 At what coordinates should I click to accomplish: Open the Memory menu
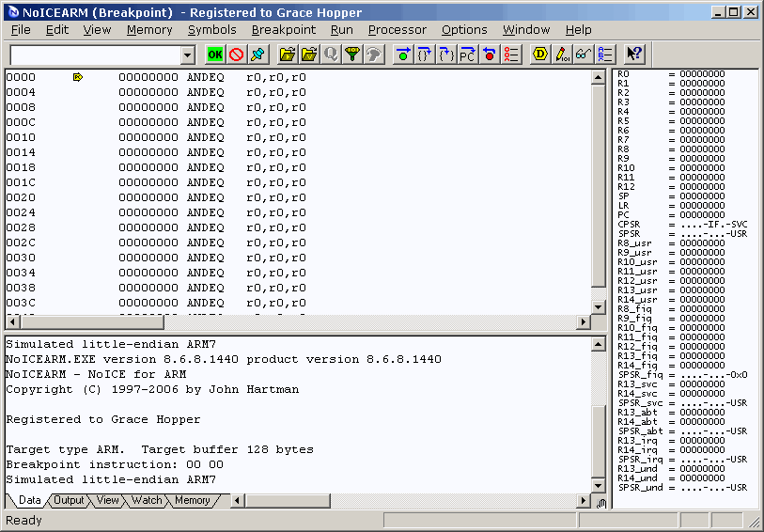tap(149, 30)
